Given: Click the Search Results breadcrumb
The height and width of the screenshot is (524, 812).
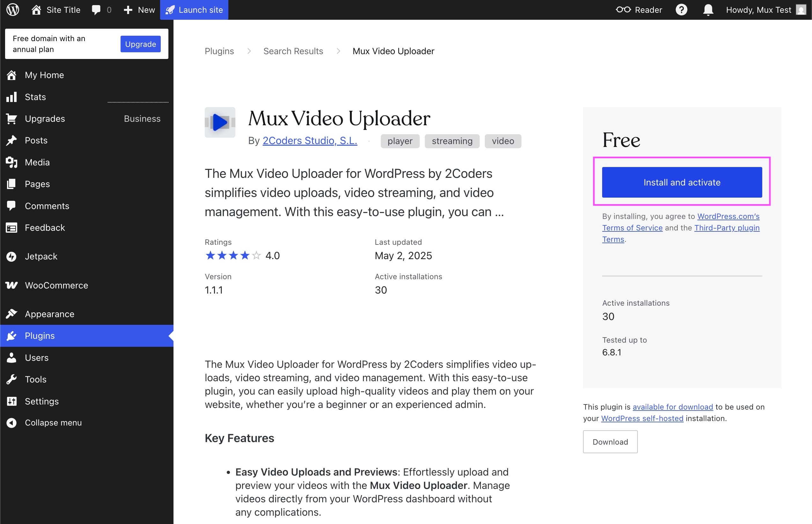Looking at the screenshot, I should pyautogui.click(x=293, y=51).
